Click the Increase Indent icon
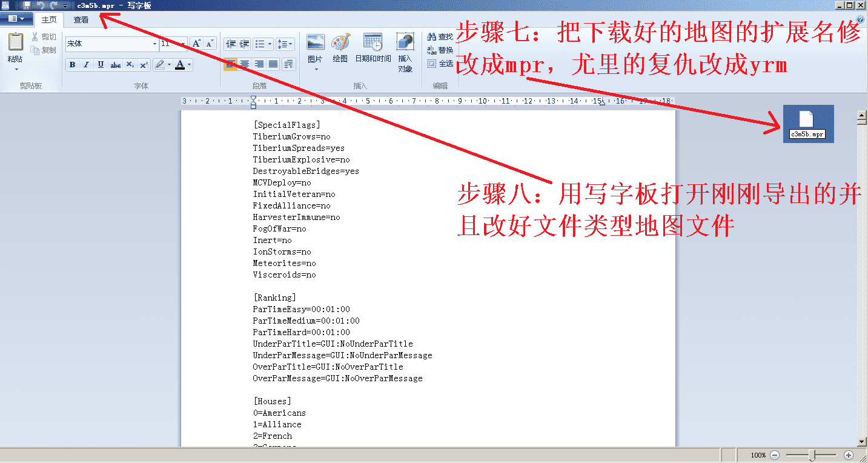The image size is (868, 463). pos(244,44)
